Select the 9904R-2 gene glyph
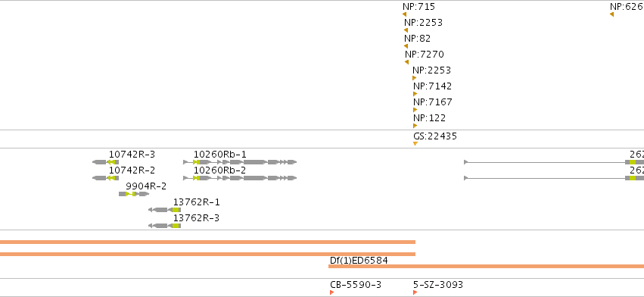This screenshot has width=644, height=297. point(134,194)
